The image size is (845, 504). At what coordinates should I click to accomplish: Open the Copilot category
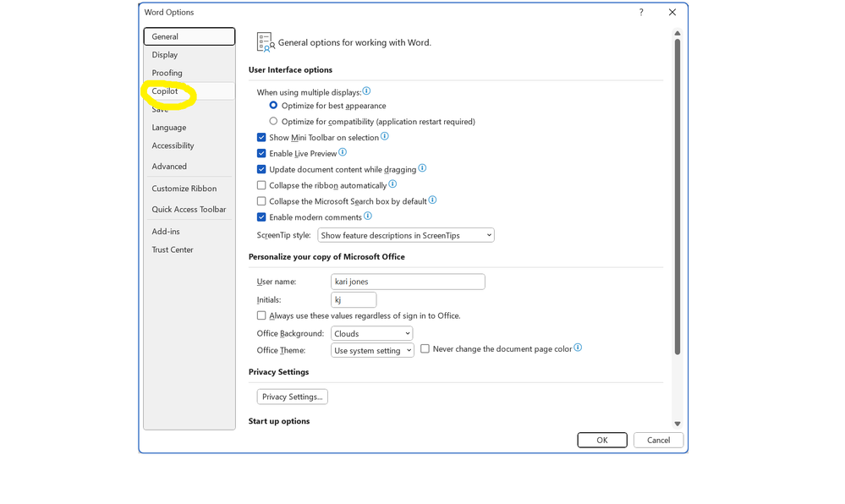coord(189,91)
